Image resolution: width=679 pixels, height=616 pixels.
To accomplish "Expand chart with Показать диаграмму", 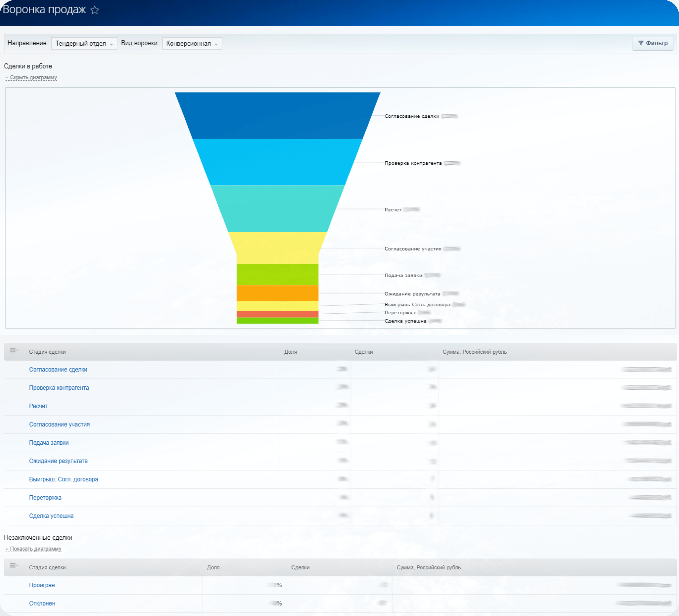I will point(35,549).
